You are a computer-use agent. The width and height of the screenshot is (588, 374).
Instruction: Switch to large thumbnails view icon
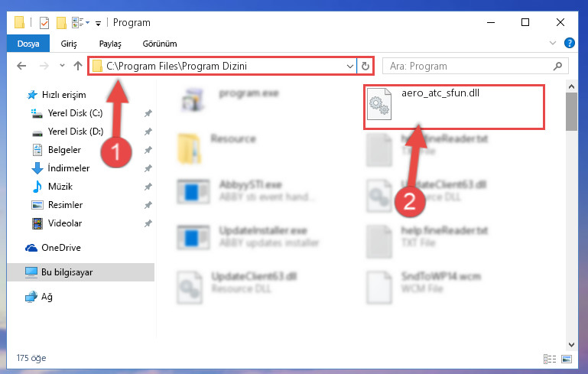point(567,359)
